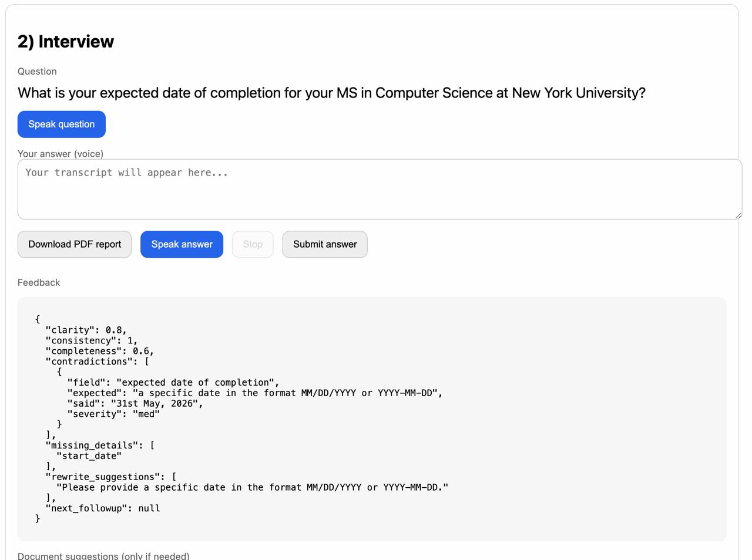This screenshot has height=560, width=752.
Task: Click the "Question" label
Action: [37, 72]
